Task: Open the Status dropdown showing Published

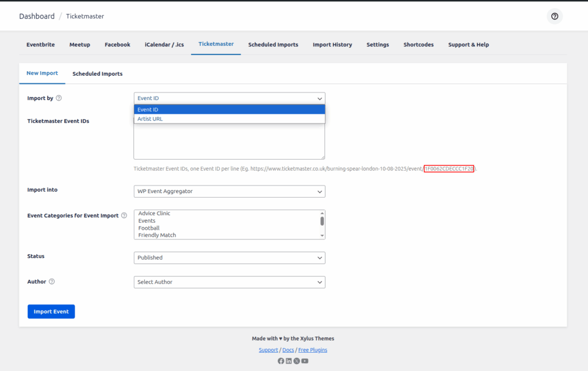Action: [229, 258]
